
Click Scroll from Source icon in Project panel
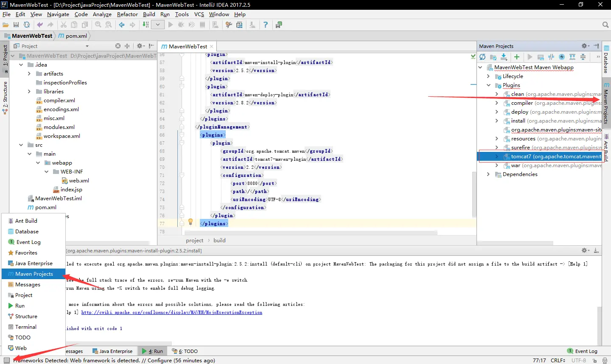(x=118, y=46)
